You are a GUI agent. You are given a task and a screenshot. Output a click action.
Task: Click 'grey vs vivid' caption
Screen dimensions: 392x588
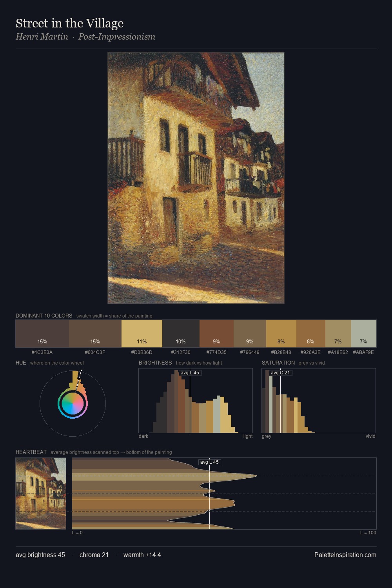(x=312, y=363)
